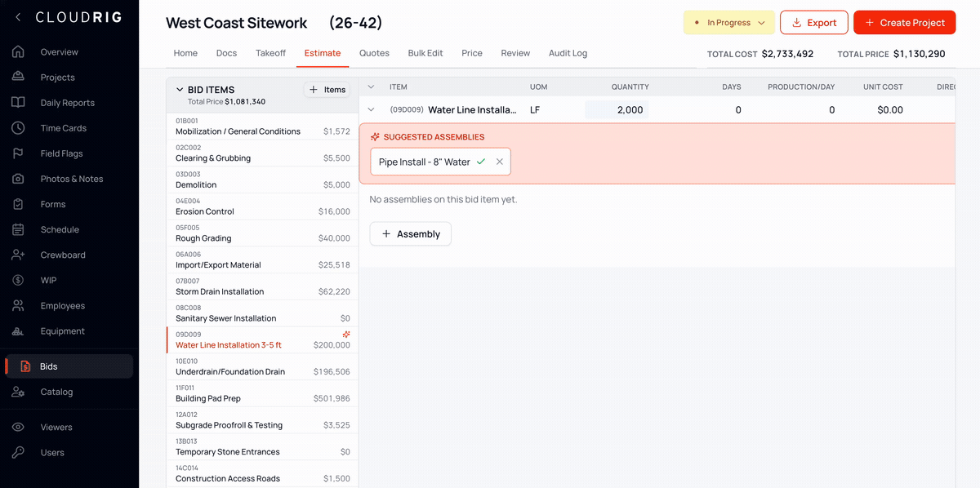Viewport: 980px width, 488px height.
Task: Click the WIP dollar icon
Action: (x=18, y=280)
